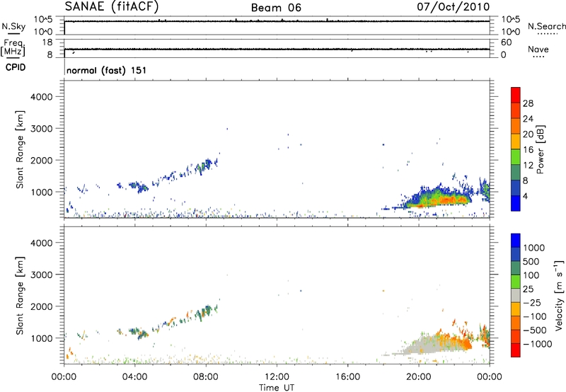Click the light green 12–16 dB Power segment
This screenshot has height=392, width=566.
point(516,156)
